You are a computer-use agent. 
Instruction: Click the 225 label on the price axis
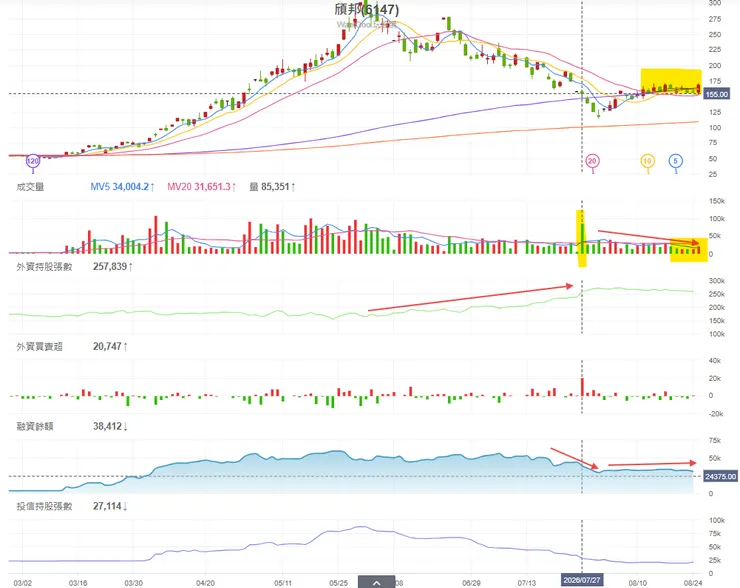click(715, 50)
